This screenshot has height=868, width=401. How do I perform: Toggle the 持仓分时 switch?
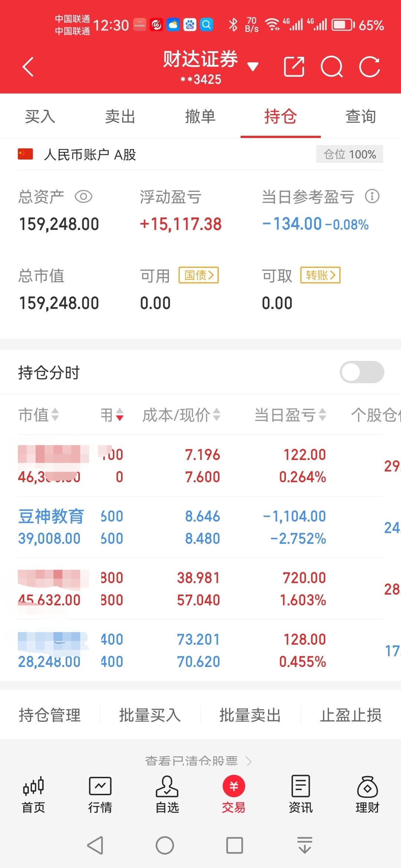click(x=362, y=372)
